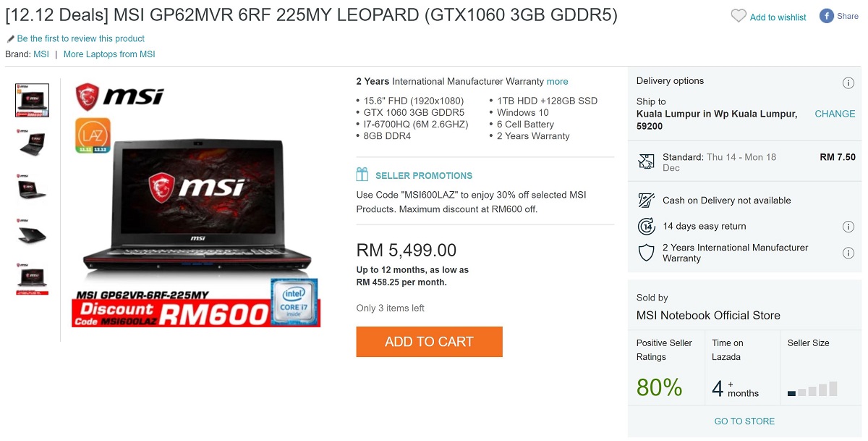
Task: Click the pencil review icon
Action: coord(11,39)
